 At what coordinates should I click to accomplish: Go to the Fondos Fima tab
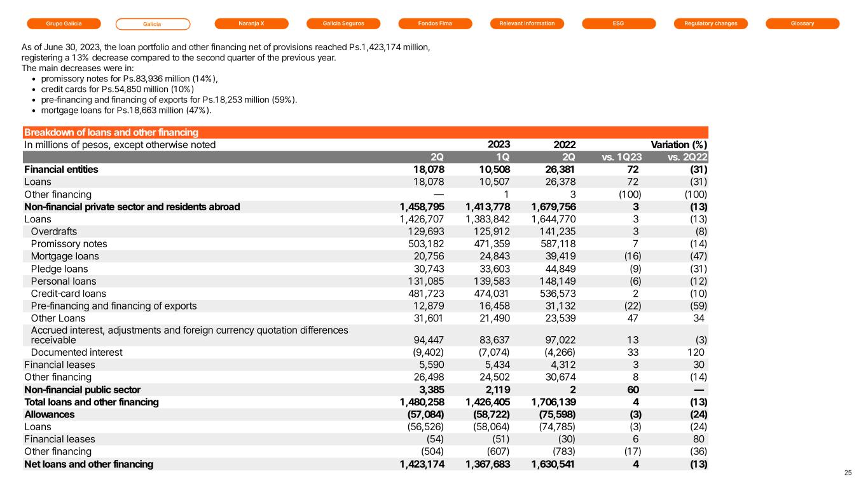(x=436, y=24)
